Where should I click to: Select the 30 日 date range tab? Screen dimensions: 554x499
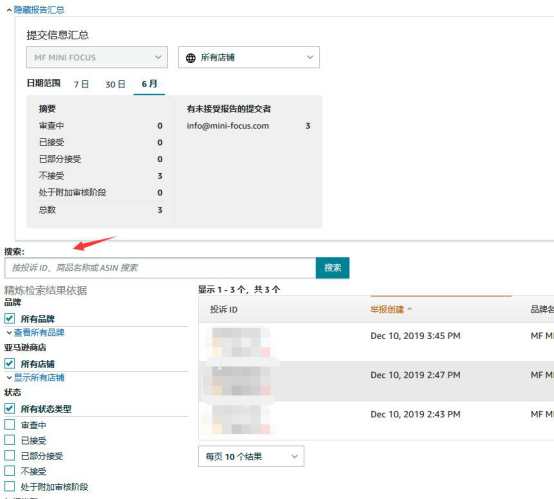click(x=115, y=84)
